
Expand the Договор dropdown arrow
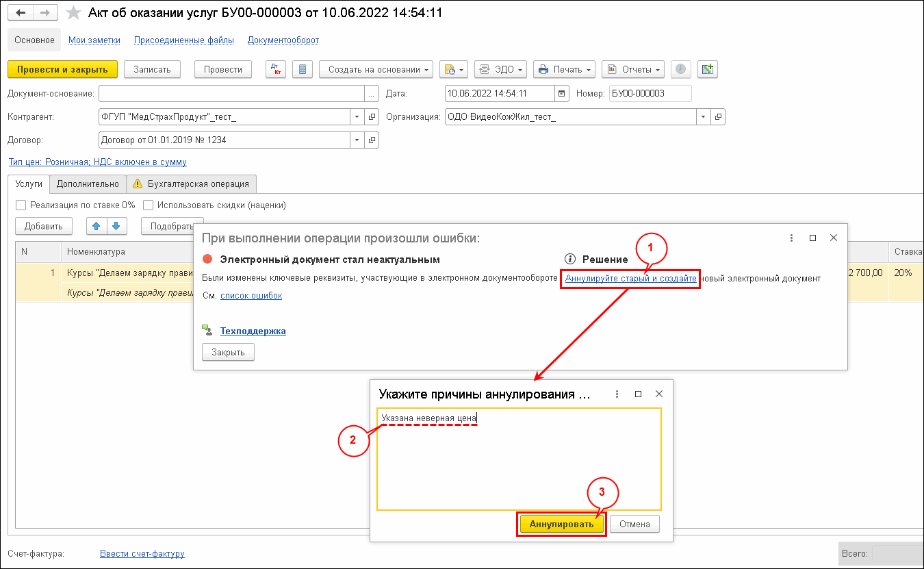[x=357, y=140]
